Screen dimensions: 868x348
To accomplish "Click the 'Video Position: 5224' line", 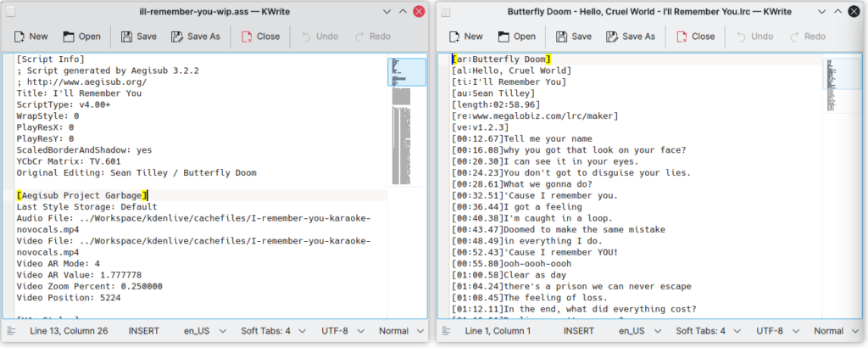I will pos(69,298).
